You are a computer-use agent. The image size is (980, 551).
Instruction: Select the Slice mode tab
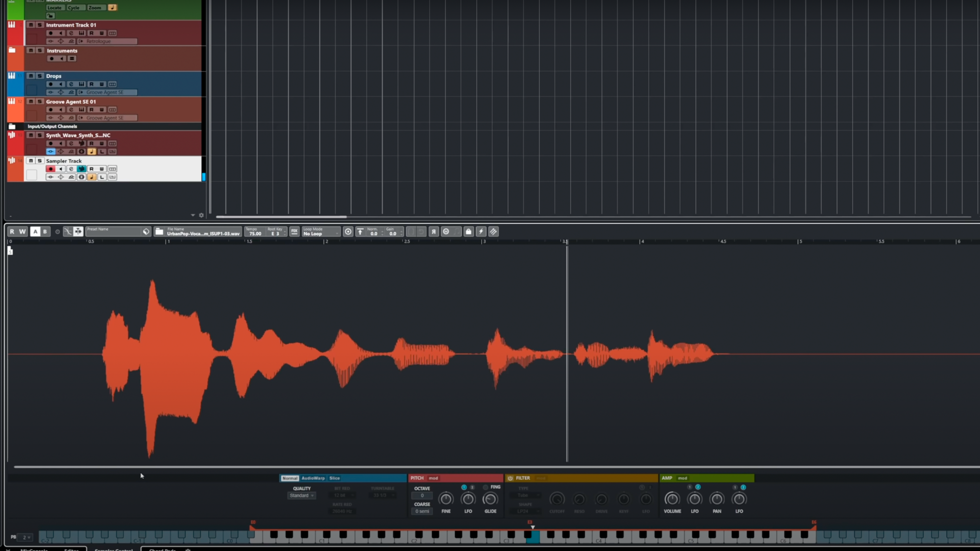[x=335, y=478]
